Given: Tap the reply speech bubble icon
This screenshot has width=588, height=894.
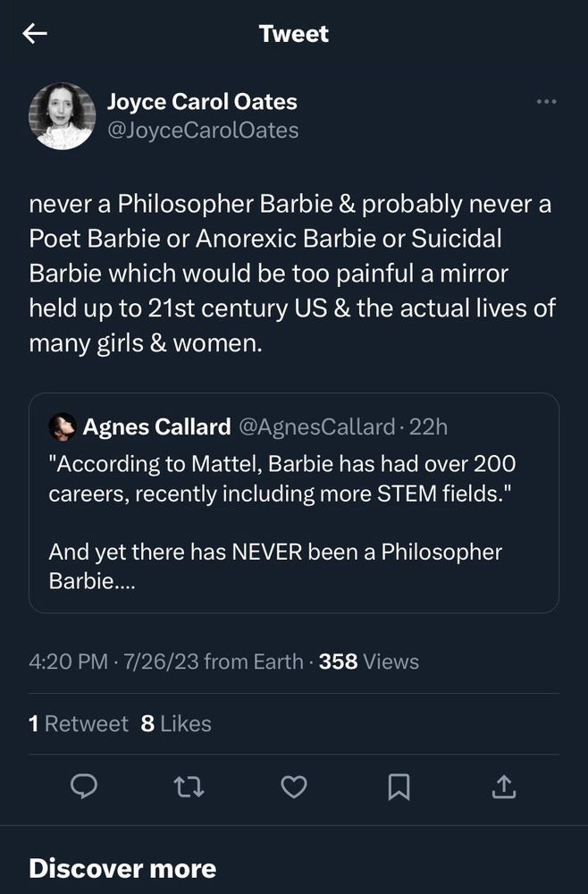Looking at the screenshot, I should coord(83,786).
